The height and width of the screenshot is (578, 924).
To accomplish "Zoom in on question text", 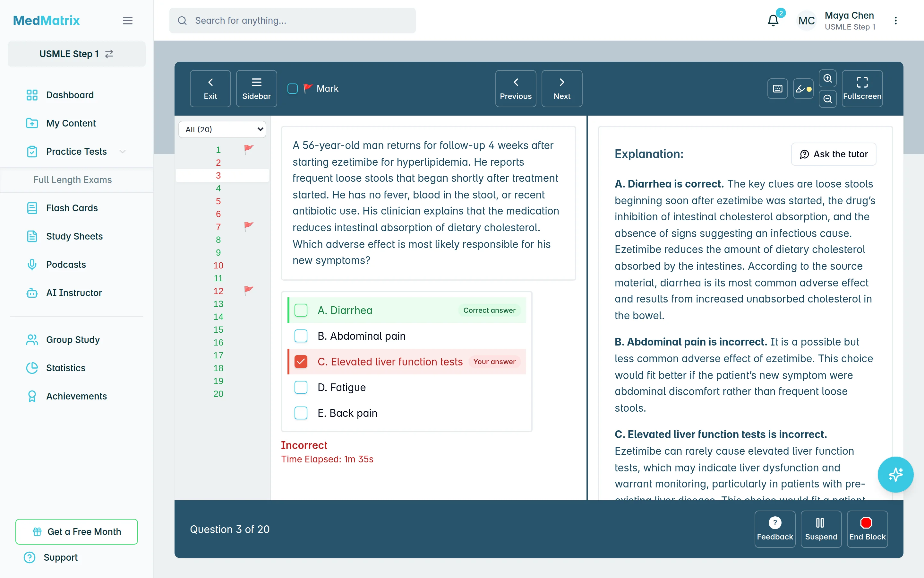I will pyautogui.click(x=827, y=78).
